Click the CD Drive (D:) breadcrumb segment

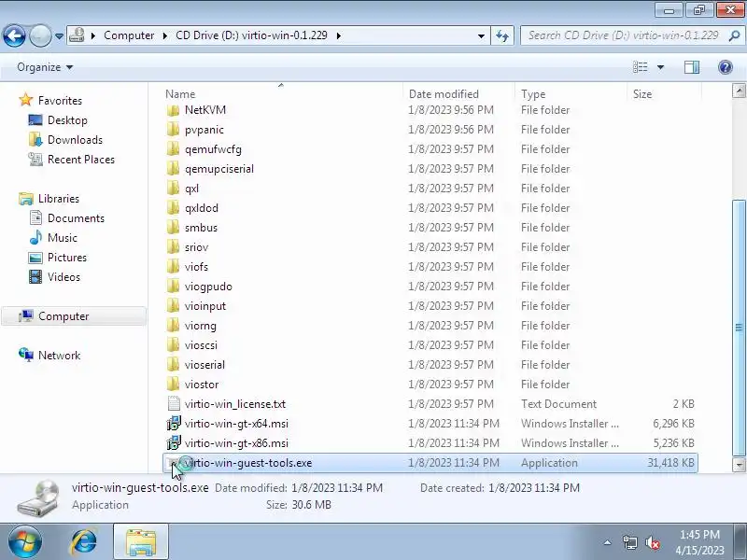251,35
